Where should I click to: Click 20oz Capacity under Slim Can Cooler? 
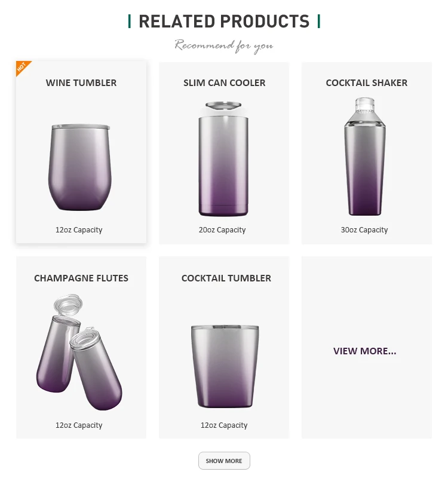222,230
